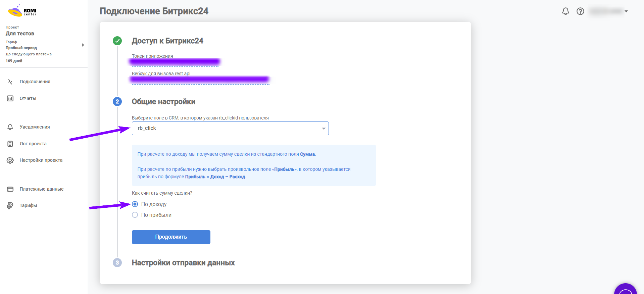Open Настройки проекта page
The image size is (644, 294).
41,160
